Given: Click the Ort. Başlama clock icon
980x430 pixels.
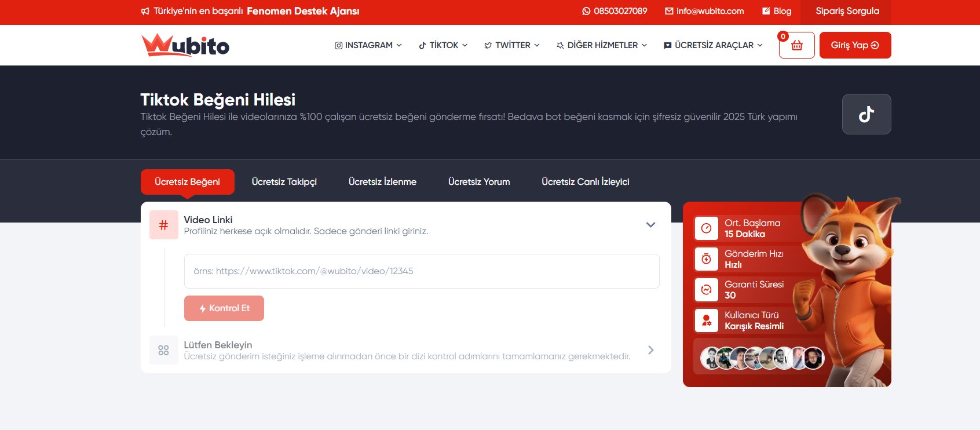Looking at the screenshot, I should (x=706, y=228).
